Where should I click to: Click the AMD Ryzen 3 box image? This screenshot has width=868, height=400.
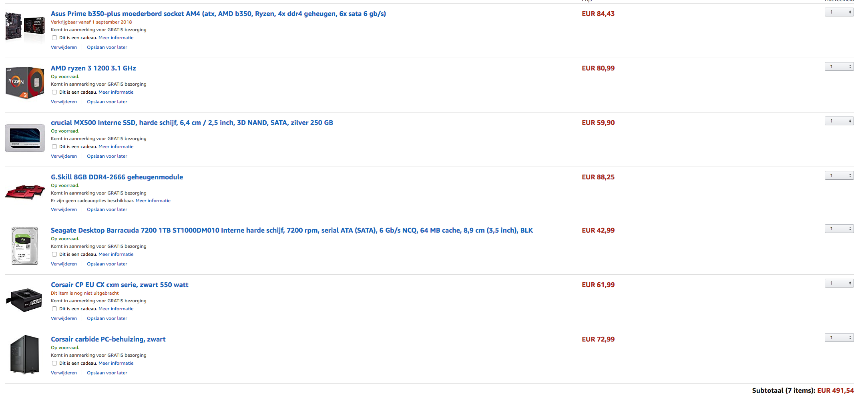[25, 82]
